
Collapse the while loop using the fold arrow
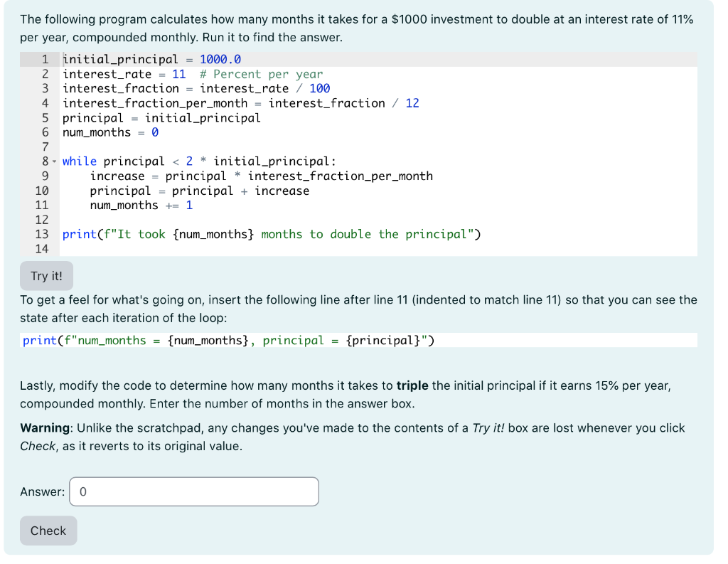(53, 161)
